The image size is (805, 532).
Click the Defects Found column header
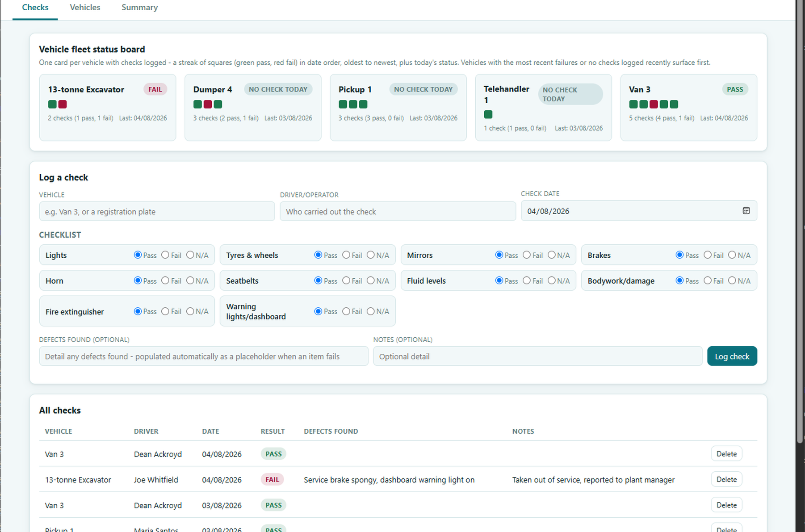[331, 431]
